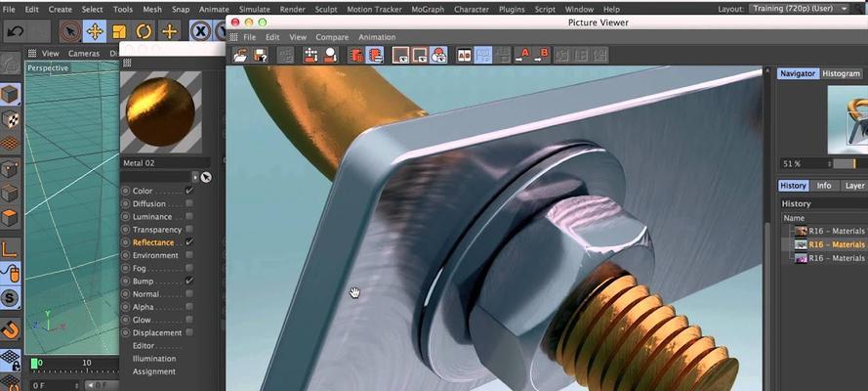
Task: Click the Make Editable icon in left palette
Action: [10, 64]
